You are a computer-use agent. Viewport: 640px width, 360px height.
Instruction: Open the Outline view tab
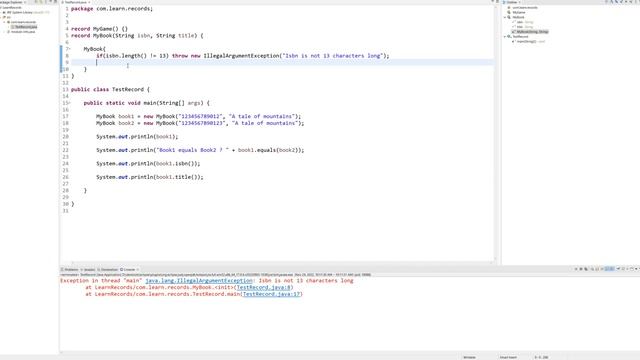pos(512,2)
